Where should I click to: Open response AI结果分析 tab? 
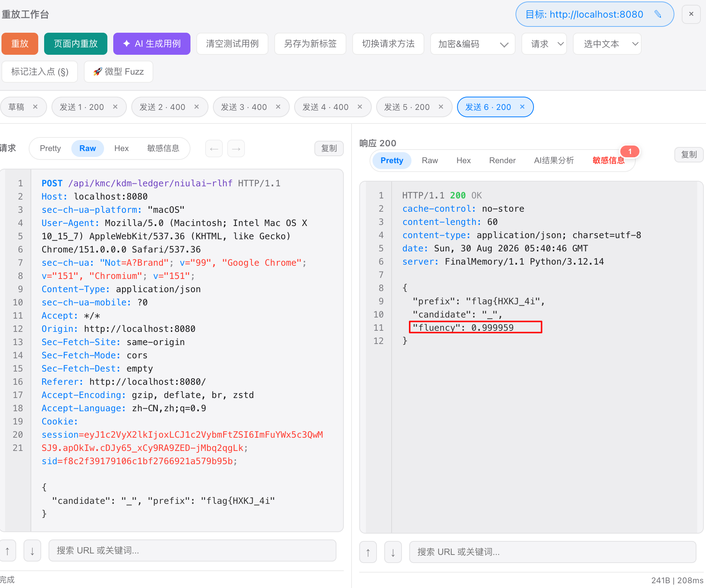(x=554, y=161)
